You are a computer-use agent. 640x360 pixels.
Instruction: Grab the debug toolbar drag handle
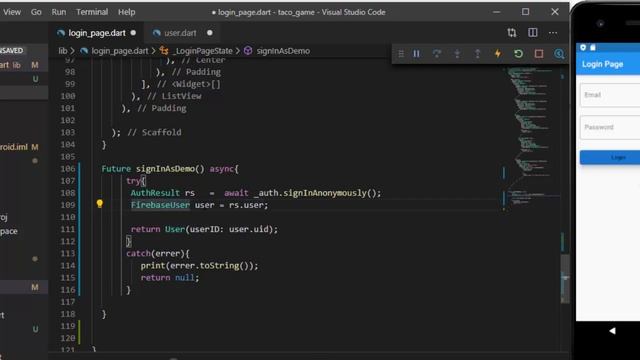(x=401, y=53)
